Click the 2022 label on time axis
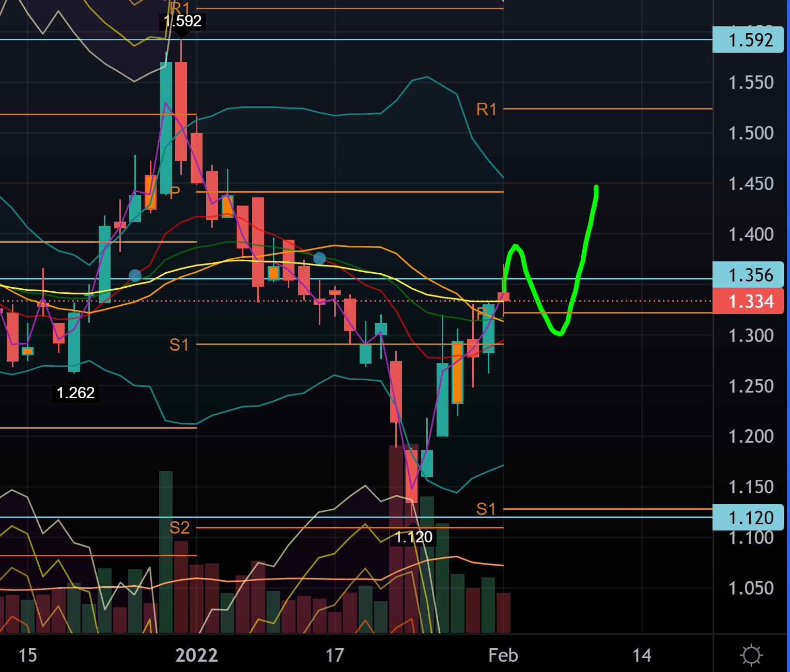The image size is (790, 672). [196, 655]
